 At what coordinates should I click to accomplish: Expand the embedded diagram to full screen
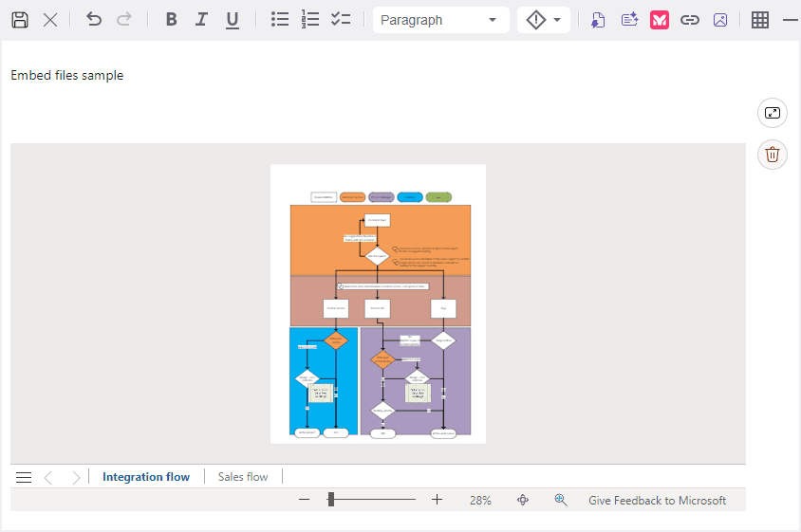773,113
